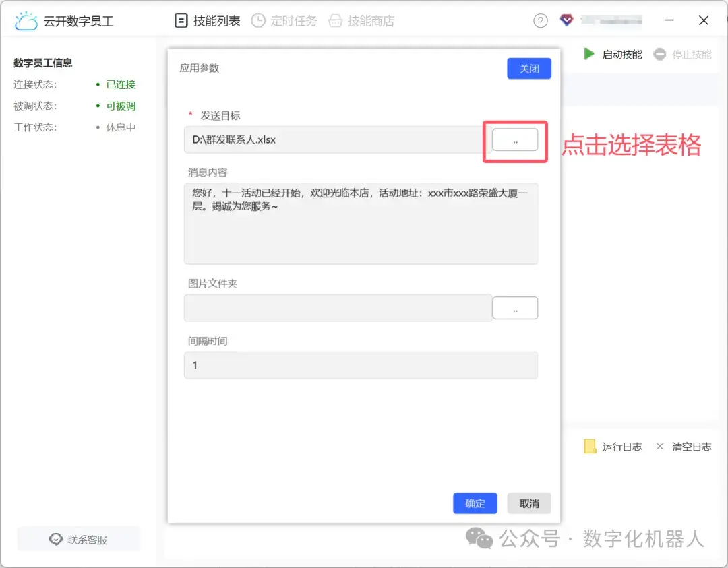
Task: Close the 应用参数 panel with 关闭
Action: pos(529,68)
